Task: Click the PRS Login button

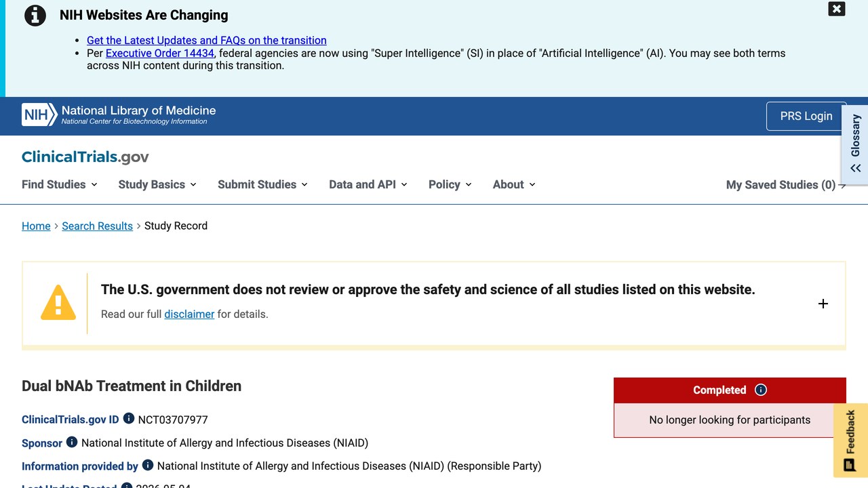Action: [806, 116]
